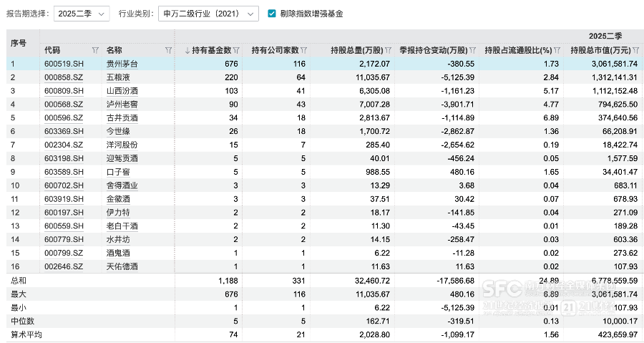
Task: Open stock code 002646.SZ link
Action: [64, 266]
